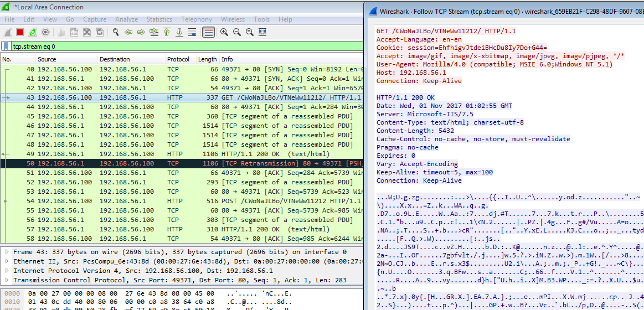Zoom in on packet text
Viewport: 644px width, 310px height.
pos(224,33)
